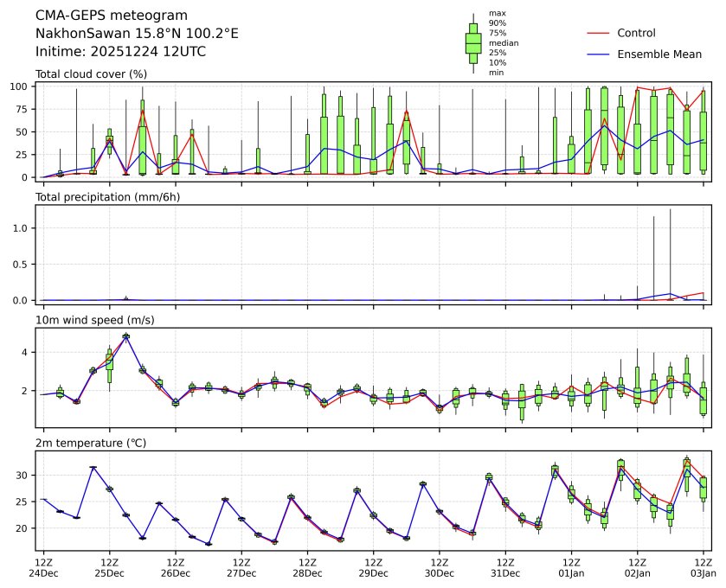Viewport: 726px width, 588px height.
Task: Click the Total cloud cover (%) panel title
Action: (x=91, y=74)
